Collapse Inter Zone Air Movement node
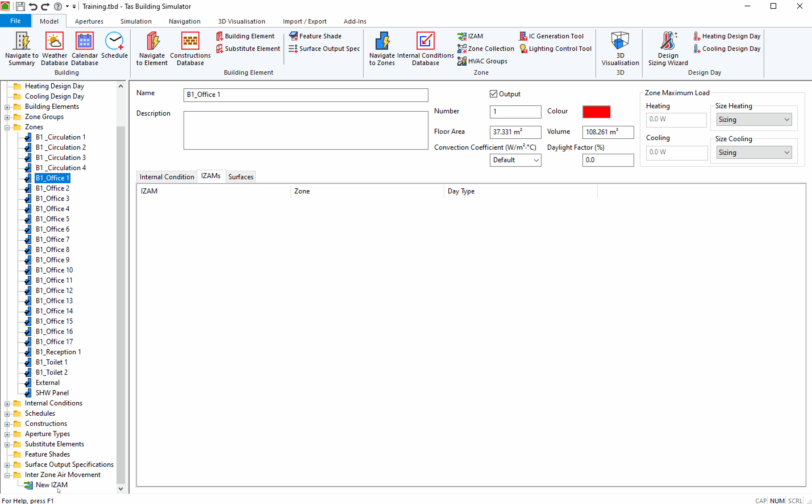This screenshot has width=812, height=504. (x=7, y=475)
